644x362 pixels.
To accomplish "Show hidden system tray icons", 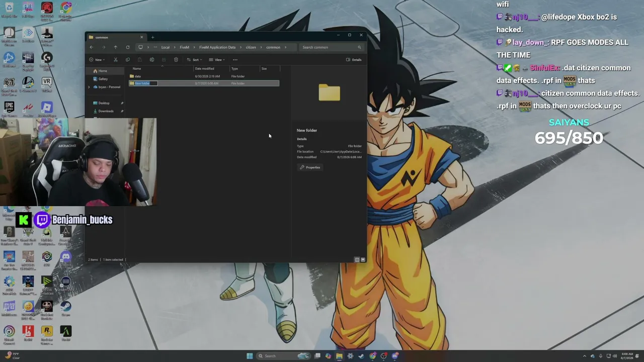I will click(585, 356).
